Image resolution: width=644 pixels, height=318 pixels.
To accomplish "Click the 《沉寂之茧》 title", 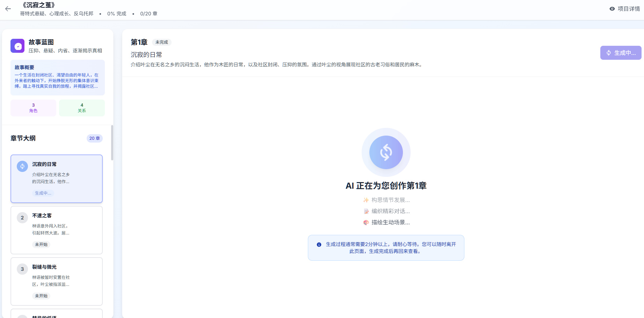I will (x=38, y=5).
